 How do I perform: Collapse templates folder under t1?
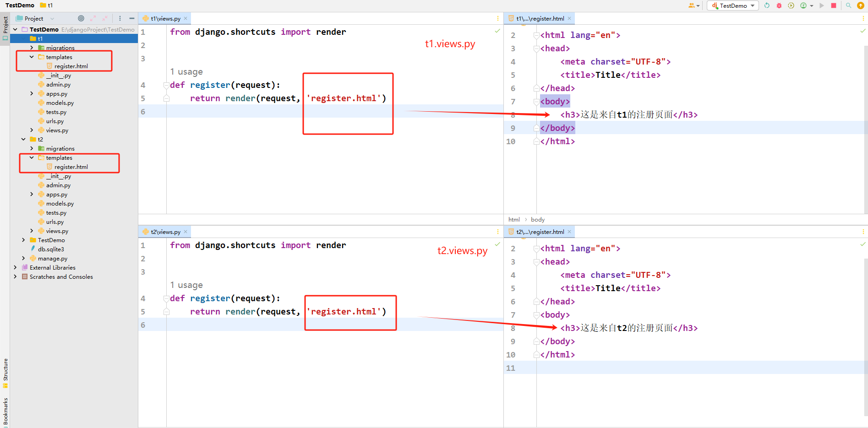click(x=32, y=57)
